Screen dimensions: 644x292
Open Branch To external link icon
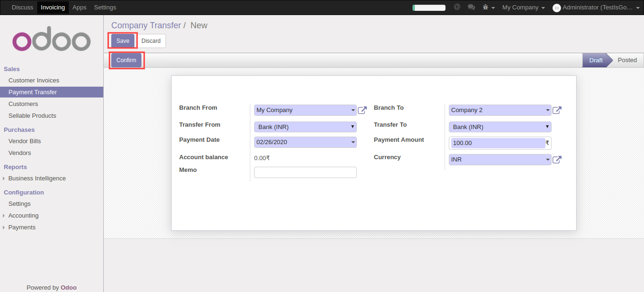point(557,110)
